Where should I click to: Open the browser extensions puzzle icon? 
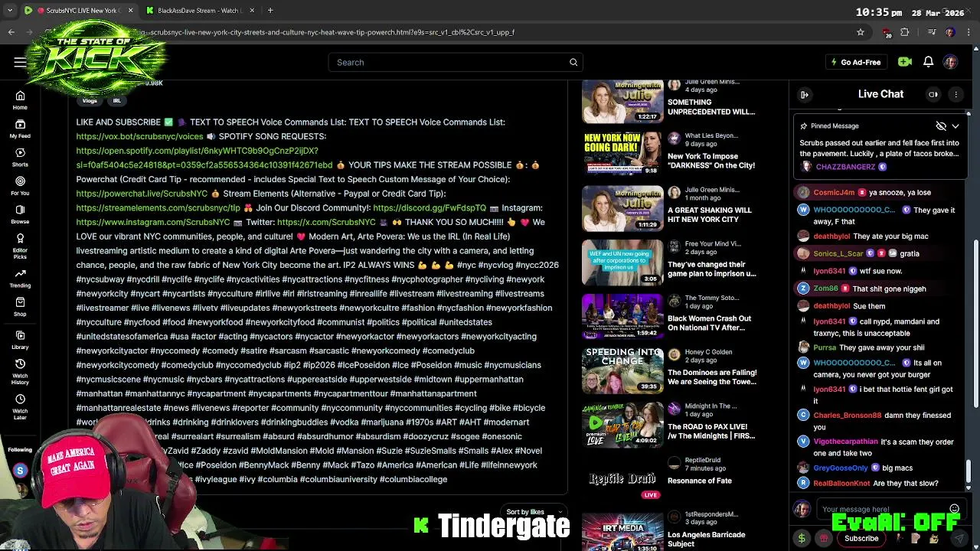pyautogui.click(x=905, y=32)
